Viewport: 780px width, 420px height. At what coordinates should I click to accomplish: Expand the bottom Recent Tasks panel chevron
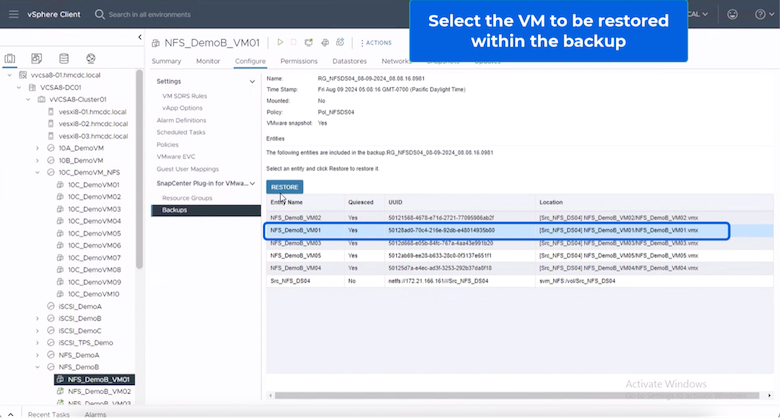[x=10, y=415]
